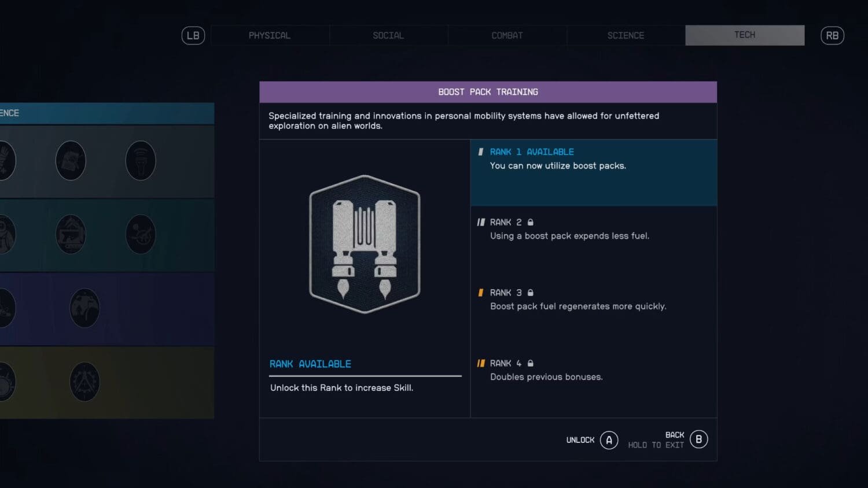The image size is (868, 488).
Task: Click the single tally mark beside RANK 1 AVAILABLE
Action: (480, 152)
